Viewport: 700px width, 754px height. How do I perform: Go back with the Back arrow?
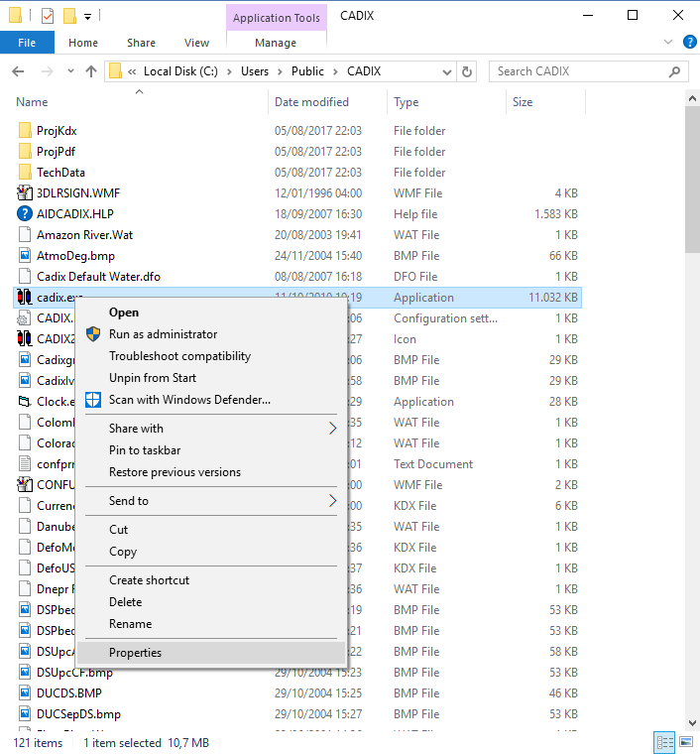click(x=18, y=71)
